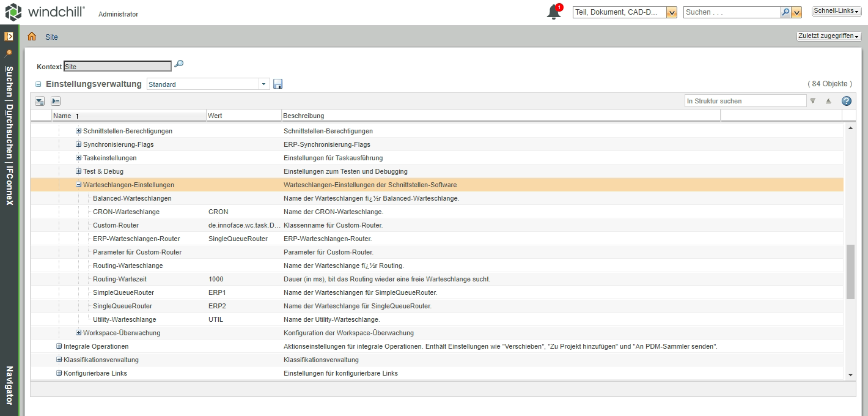Collapse the Warteschlangen-Einstellungen node

(x=78, y=185)
